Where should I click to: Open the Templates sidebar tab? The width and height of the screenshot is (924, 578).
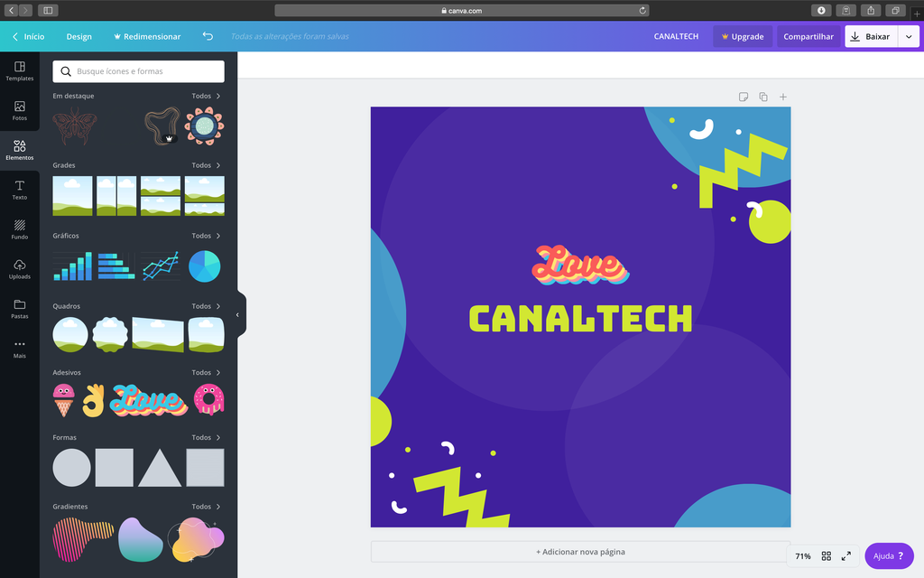tap(20, 70)
